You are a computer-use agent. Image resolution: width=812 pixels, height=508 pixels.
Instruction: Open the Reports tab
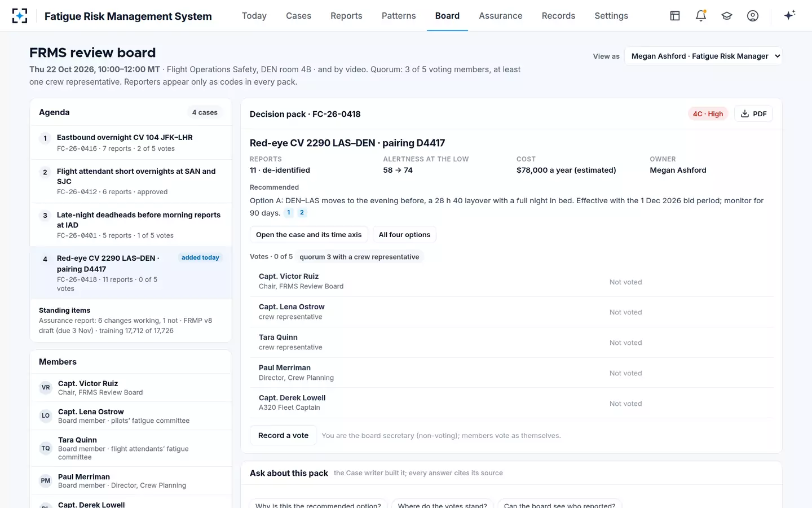(x=346, y=16)
